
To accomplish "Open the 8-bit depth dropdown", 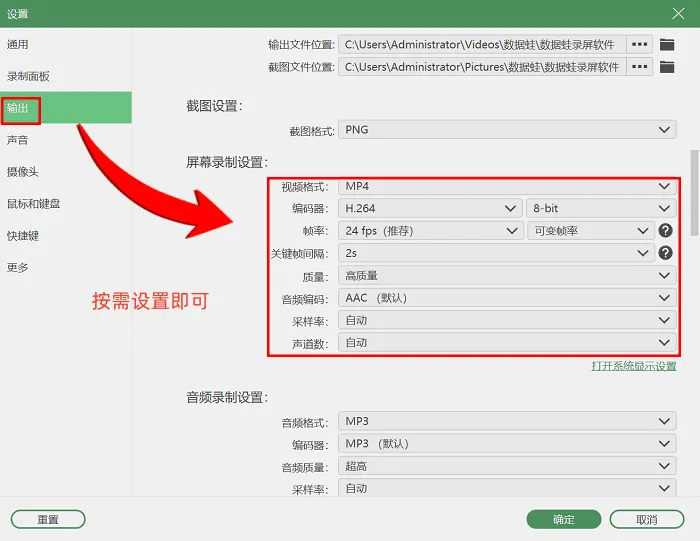I will (x=601, y=208).
